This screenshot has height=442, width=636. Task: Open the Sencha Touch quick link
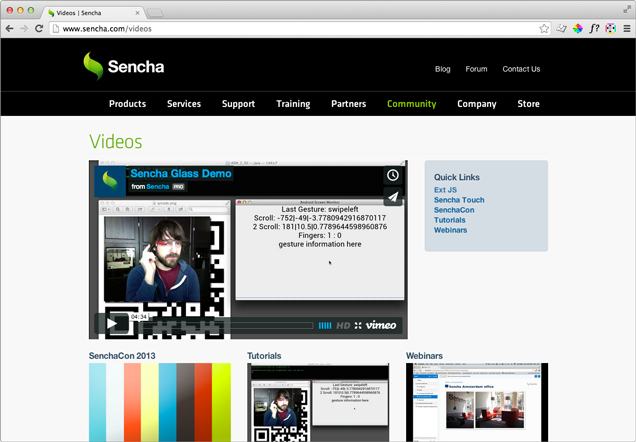459,200
